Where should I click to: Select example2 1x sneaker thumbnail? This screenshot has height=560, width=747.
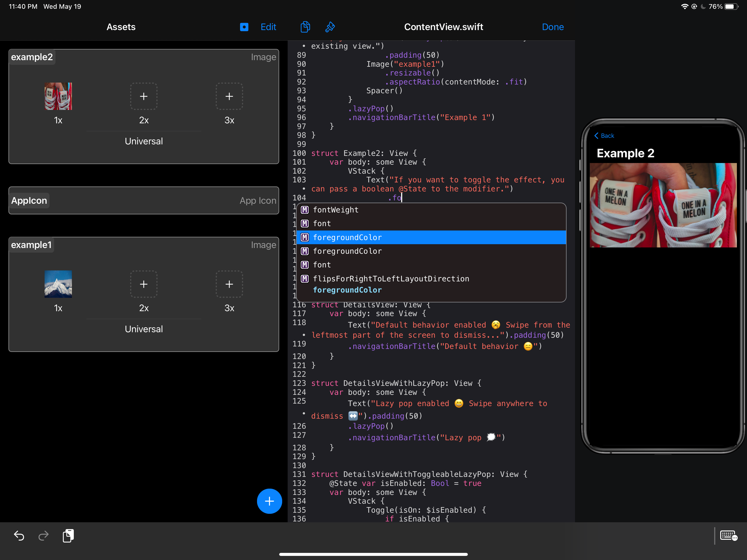coord(58,97)
